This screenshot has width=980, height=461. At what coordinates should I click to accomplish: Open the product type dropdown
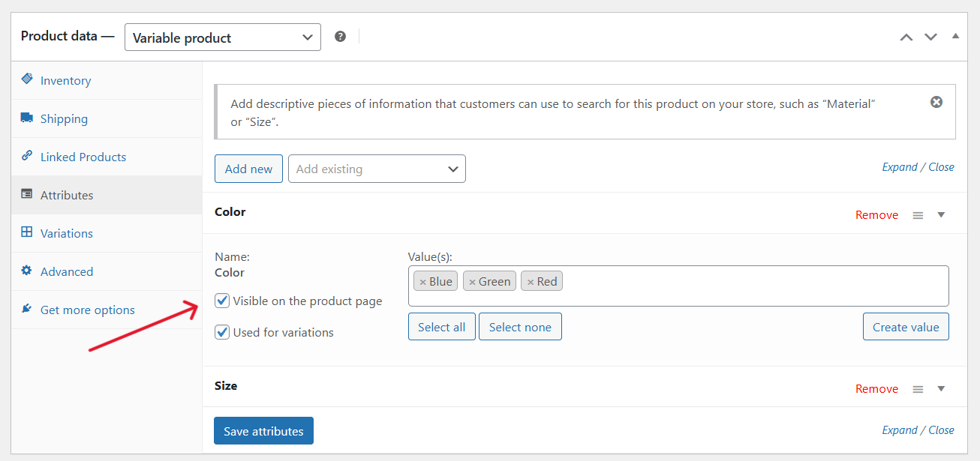coord(222,37)
